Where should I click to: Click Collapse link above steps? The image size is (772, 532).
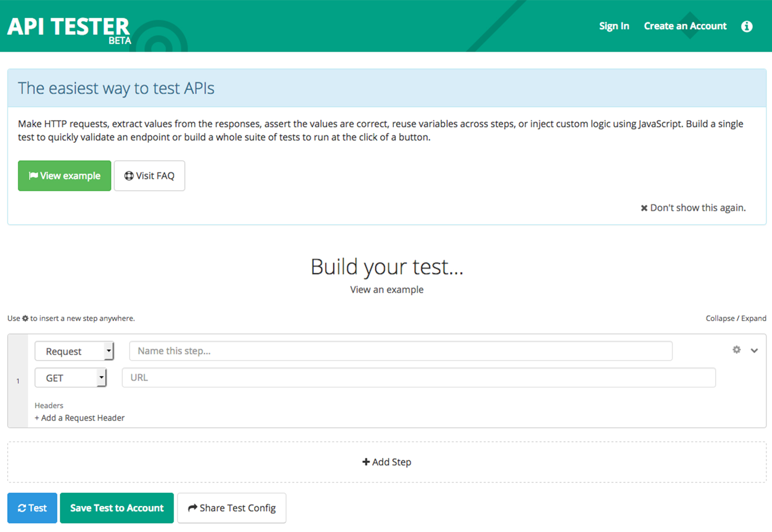pyautogui.click(x=720, y=318)
